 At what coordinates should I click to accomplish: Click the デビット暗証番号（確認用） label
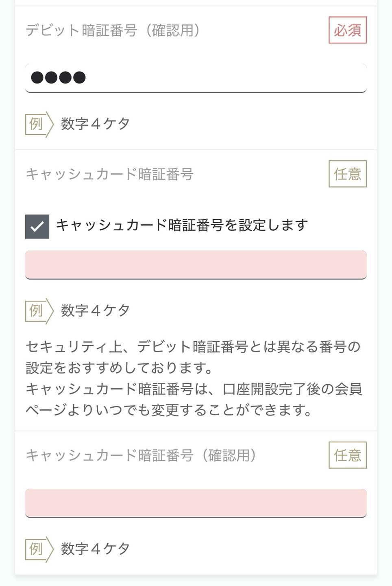pos(113,31)
